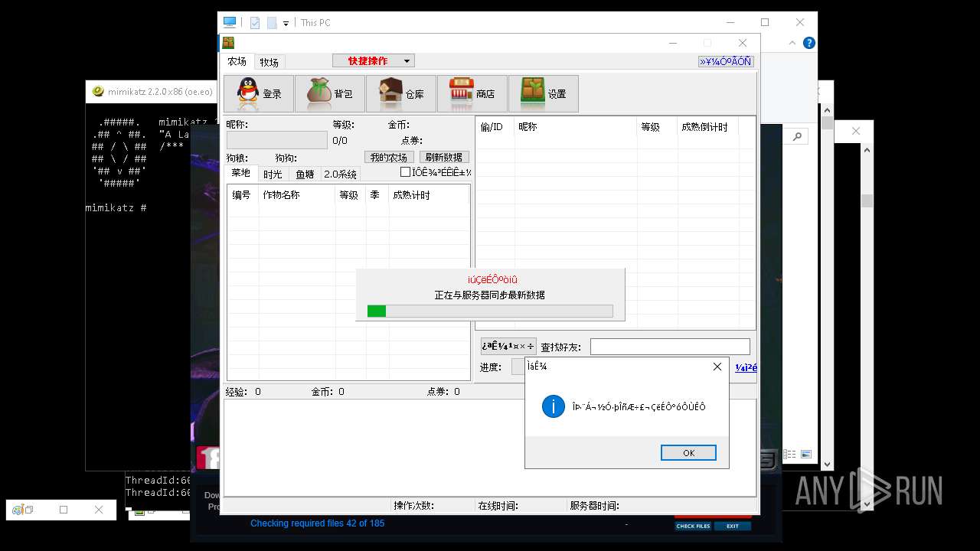Image resolution: width=980 pixels, height=551 pixels.
Task: Click the farm app title bar icon
Action: pos(228,43)
